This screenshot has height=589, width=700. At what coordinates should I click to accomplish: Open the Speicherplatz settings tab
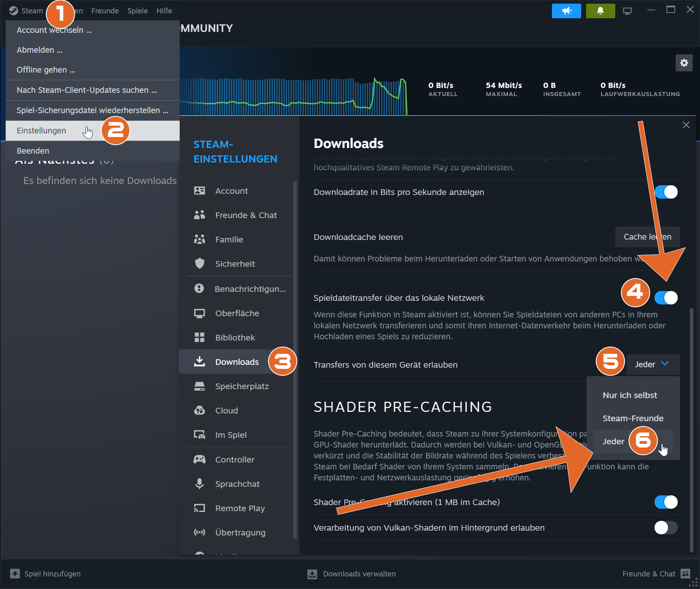(x=235, y=386)
